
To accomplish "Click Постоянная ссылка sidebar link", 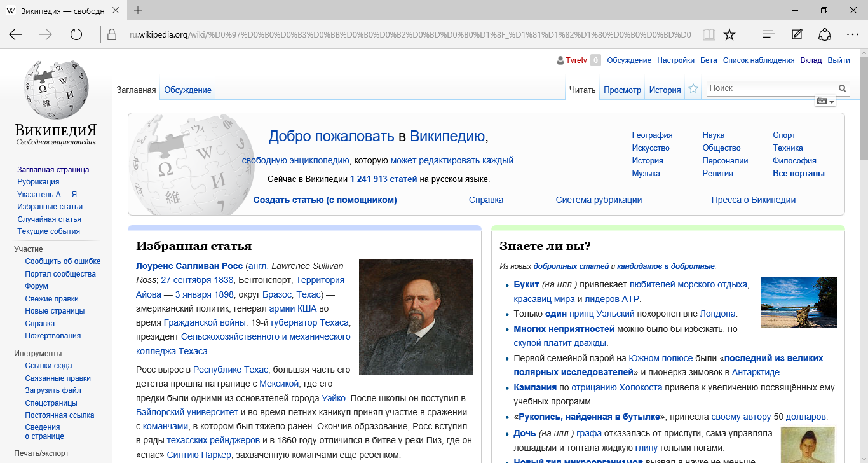I will point(60,415).
